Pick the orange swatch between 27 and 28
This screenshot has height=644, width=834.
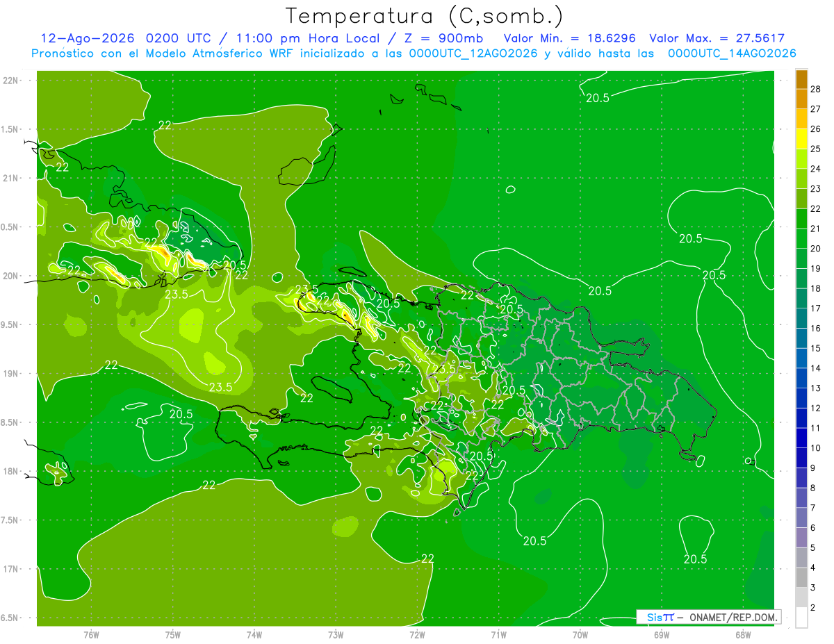[x=801, y=99]
